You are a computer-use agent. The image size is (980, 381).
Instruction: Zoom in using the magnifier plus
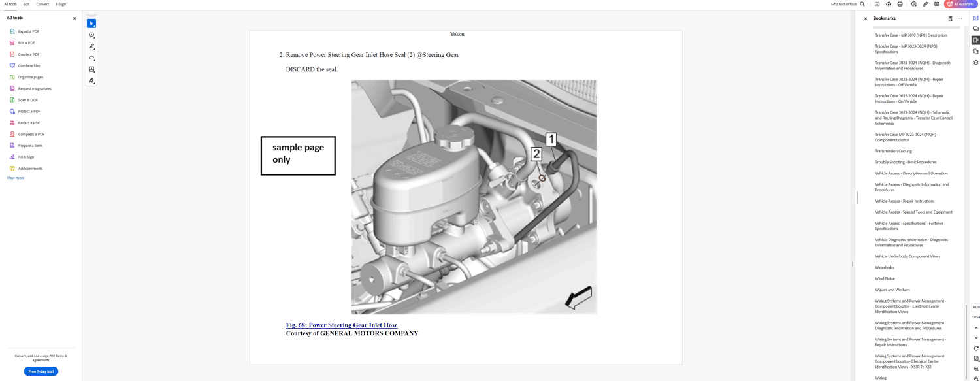(976, 369)
